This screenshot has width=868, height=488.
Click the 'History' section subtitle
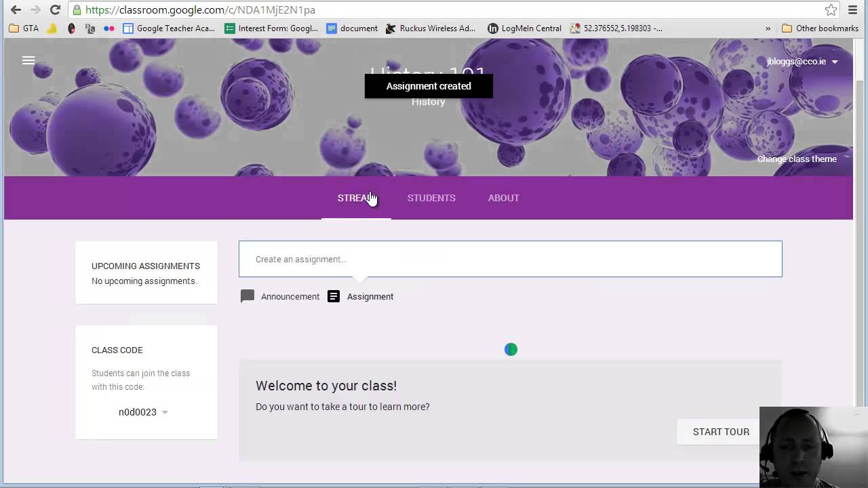tap(428, 102)
